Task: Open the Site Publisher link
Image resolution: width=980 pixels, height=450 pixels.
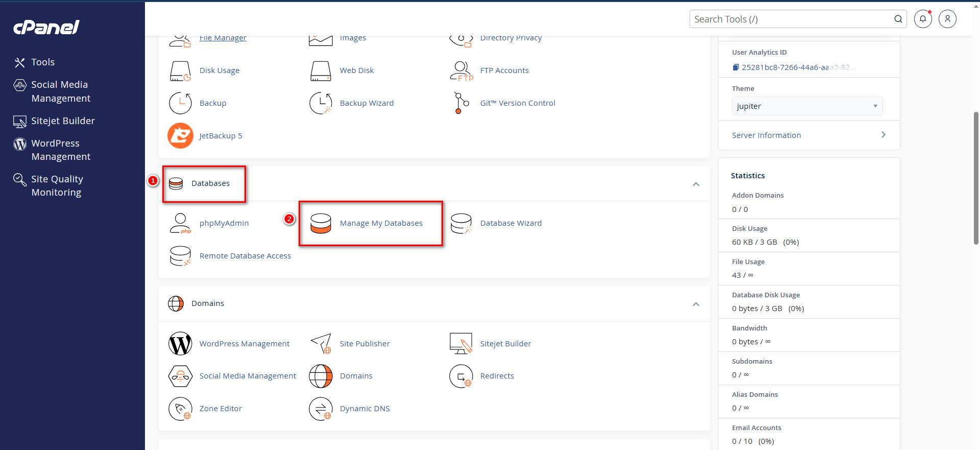Action: click(365, 344)
